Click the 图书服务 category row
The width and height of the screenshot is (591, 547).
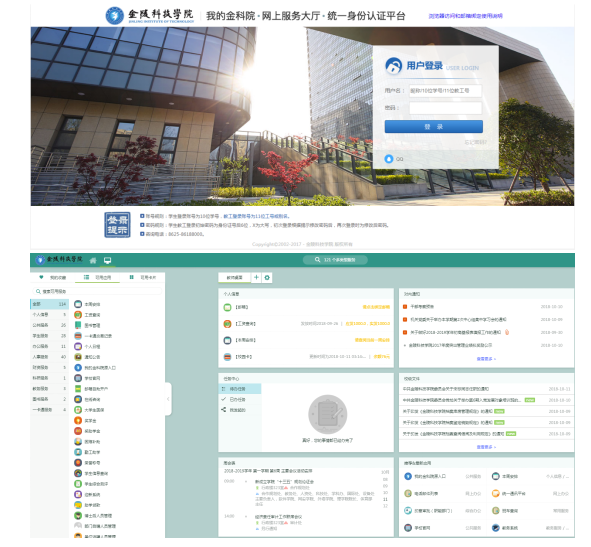(49, 399)
